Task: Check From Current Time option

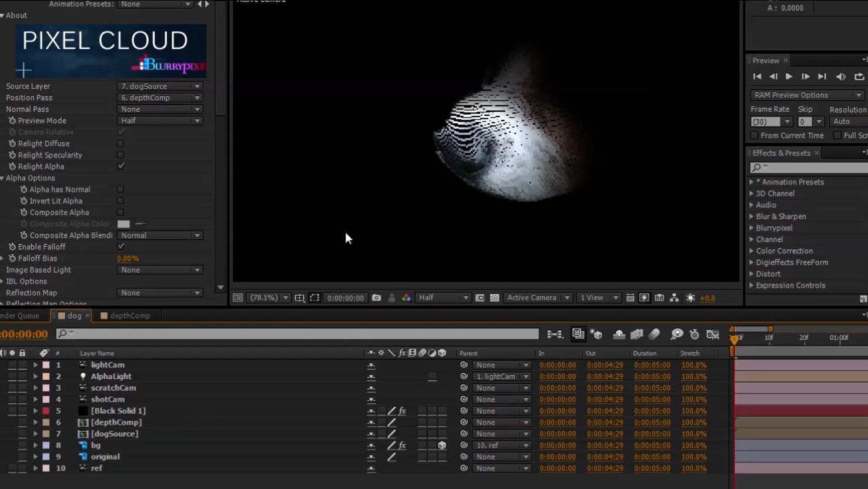Action: [754, 136]
